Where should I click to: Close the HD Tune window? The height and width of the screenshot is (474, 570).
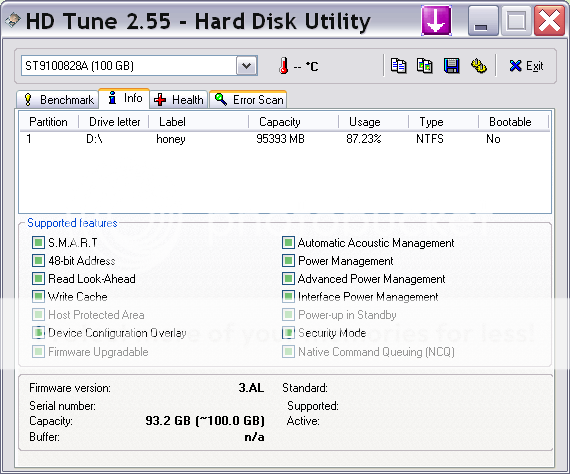(x=549, y=21)
